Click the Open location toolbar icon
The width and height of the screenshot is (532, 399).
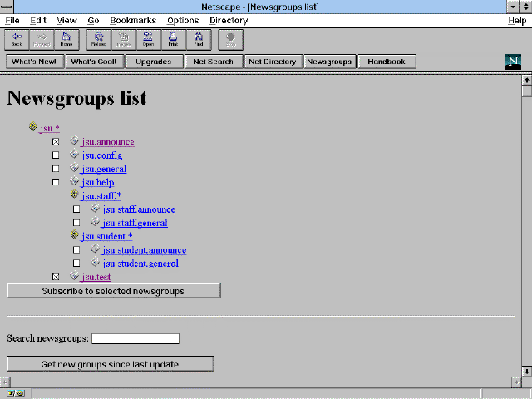149,40
